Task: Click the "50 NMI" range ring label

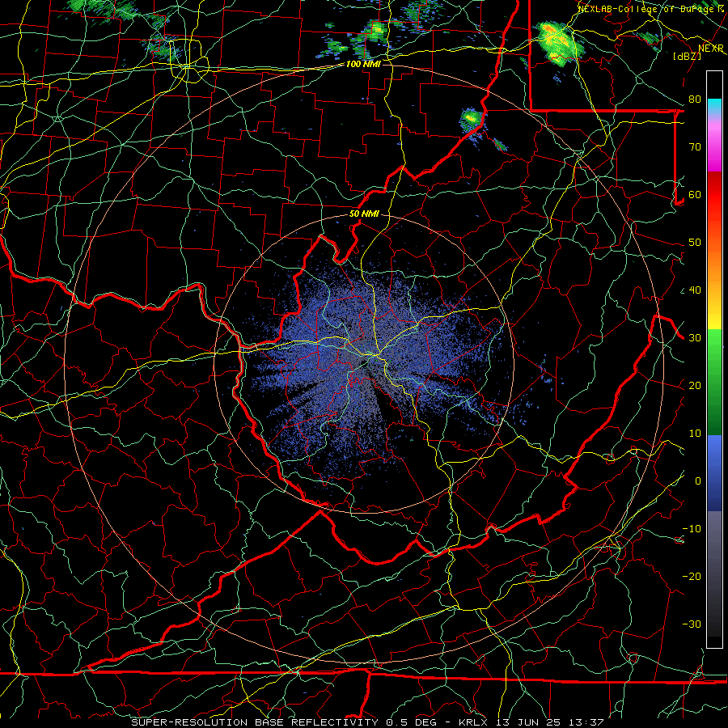Action: tap(364, 214)
